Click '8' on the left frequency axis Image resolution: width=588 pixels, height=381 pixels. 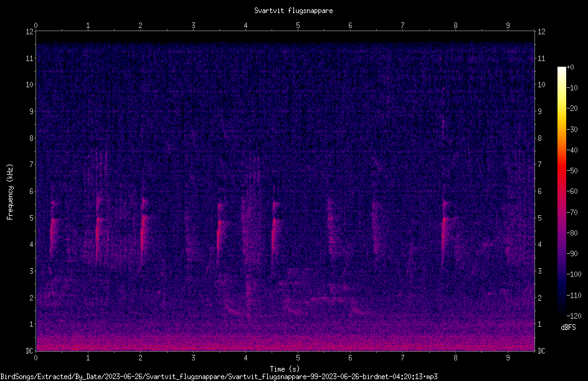point(32,138)
